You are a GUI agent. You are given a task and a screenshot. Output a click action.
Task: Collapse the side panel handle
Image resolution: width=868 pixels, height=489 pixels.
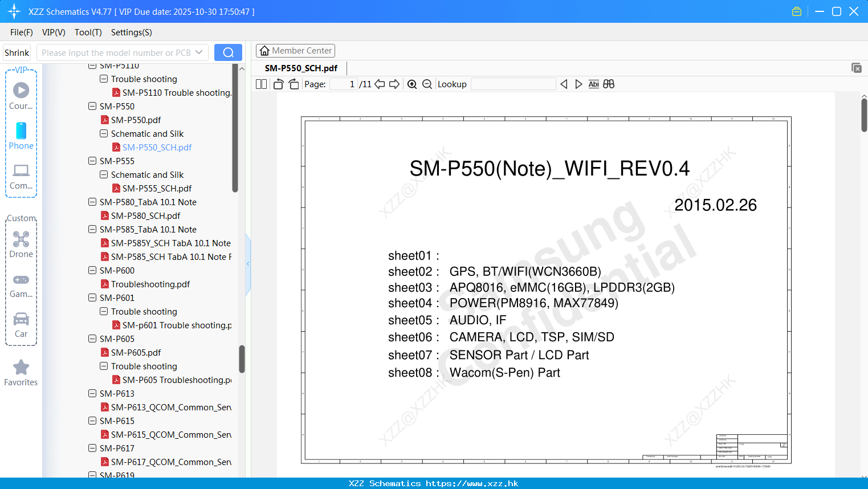[248, 264]
